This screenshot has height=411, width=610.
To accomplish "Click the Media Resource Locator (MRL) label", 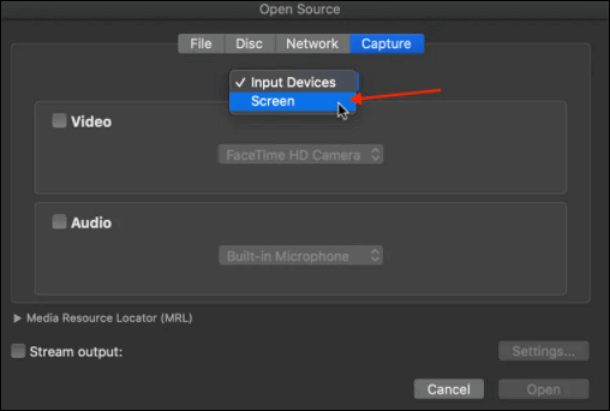I will pos(109,318).
